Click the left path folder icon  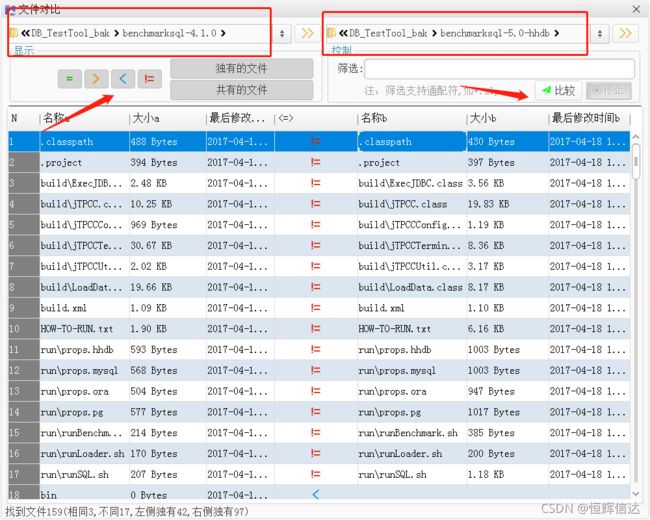pos(14,33)
